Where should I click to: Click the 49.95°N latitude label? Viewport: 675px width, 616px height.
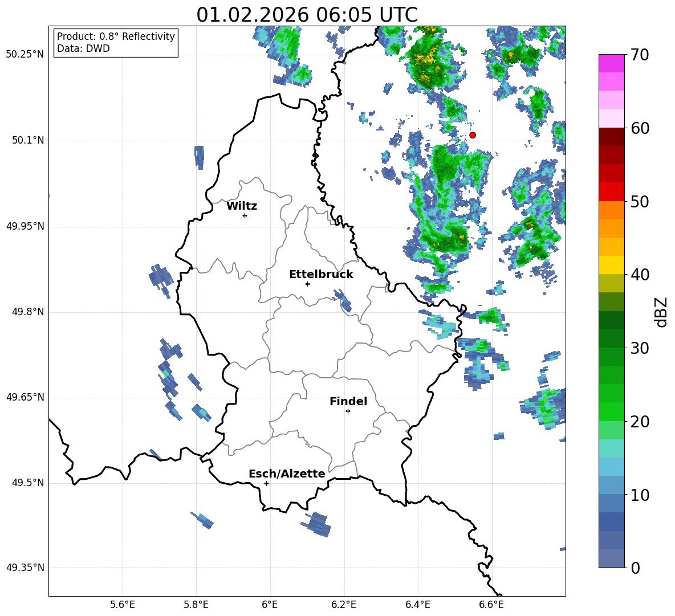(x=25, y=226)
